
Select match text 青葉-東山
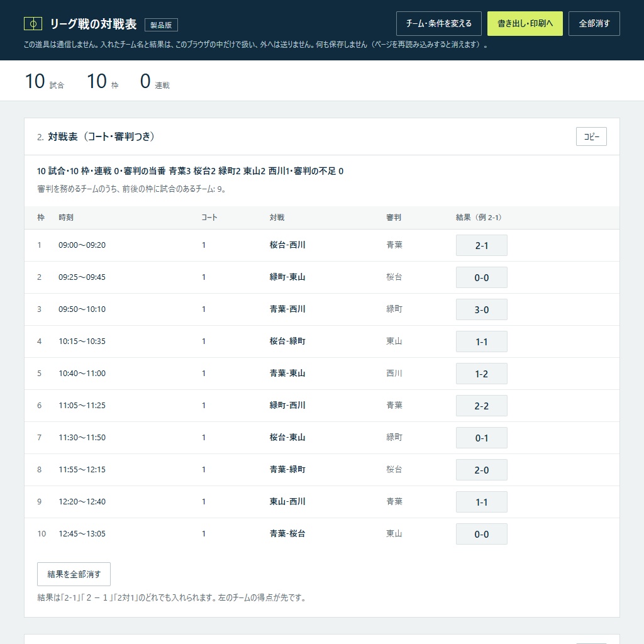coord(287,373)
